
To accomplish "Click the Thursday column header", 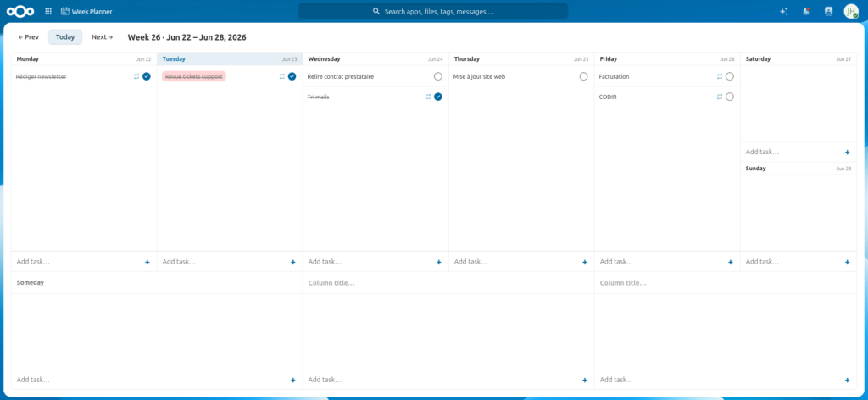I will (x=521, y=58).
